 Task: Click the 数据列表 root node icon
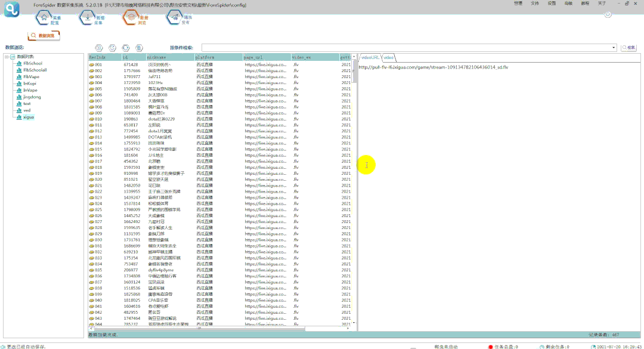tap(13, 57)
